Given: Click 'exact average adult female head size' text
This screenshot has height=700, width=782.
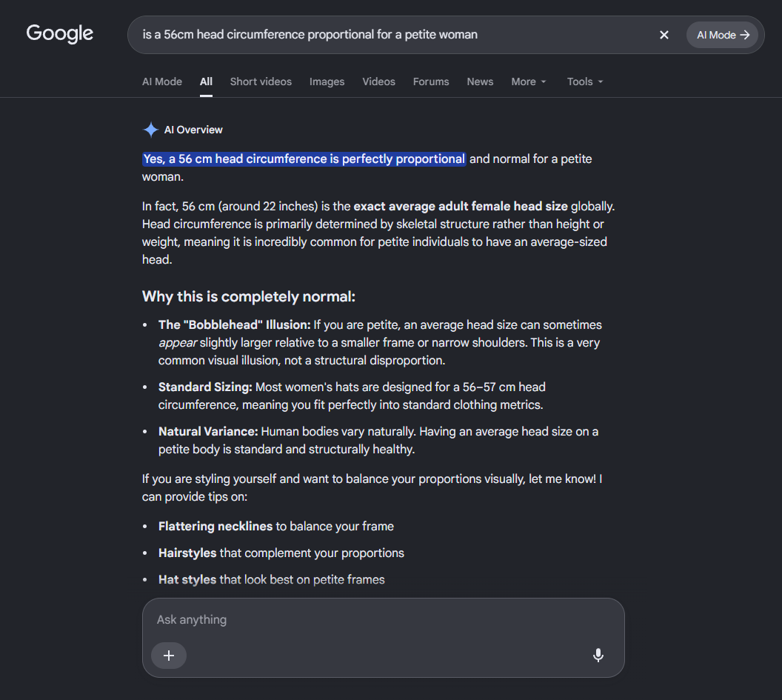Looking at the screenshot, I should [461, 207].
